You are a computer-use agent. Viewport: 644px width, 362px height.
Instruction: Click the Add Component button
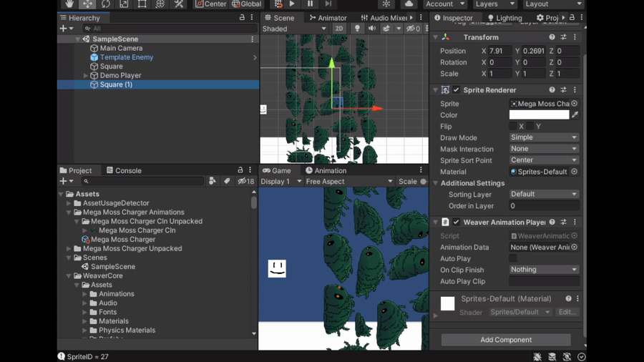[506, 340]
